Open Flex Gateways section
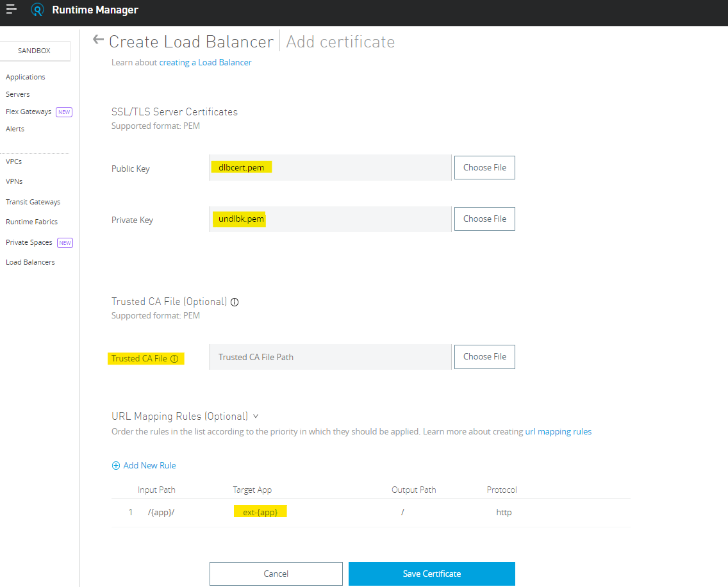 point(29,112)
